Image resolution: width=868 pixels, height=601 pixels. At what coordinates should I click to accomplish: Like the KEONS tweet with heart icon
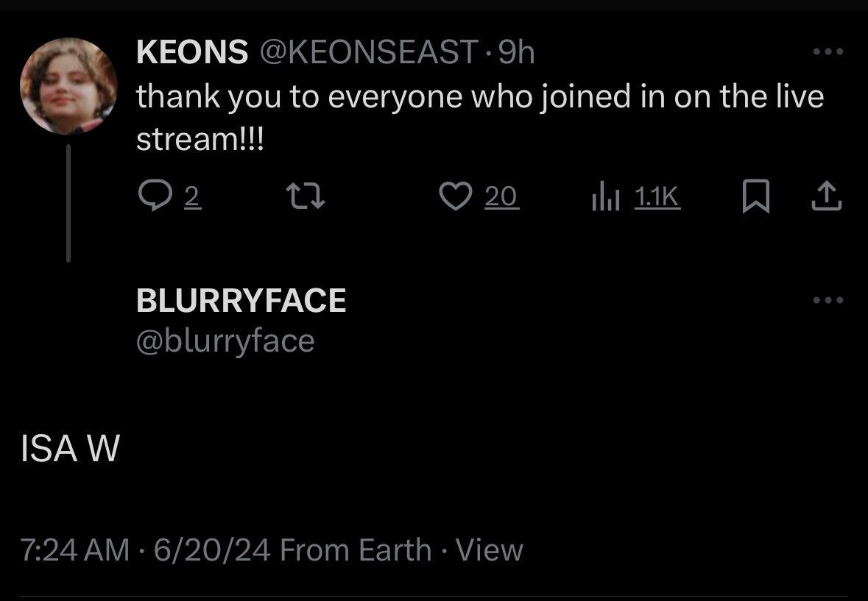(x=455, y=196)
